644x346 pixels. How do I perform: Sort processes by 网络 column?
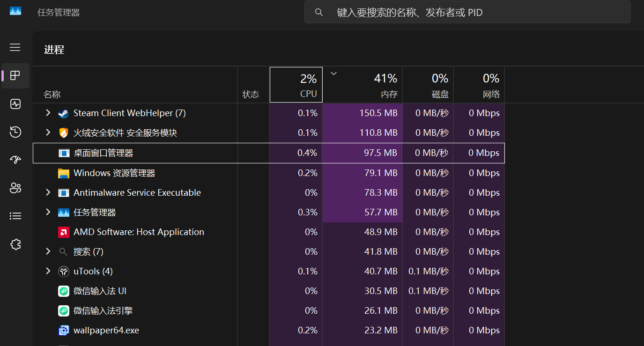click(479, 85)
